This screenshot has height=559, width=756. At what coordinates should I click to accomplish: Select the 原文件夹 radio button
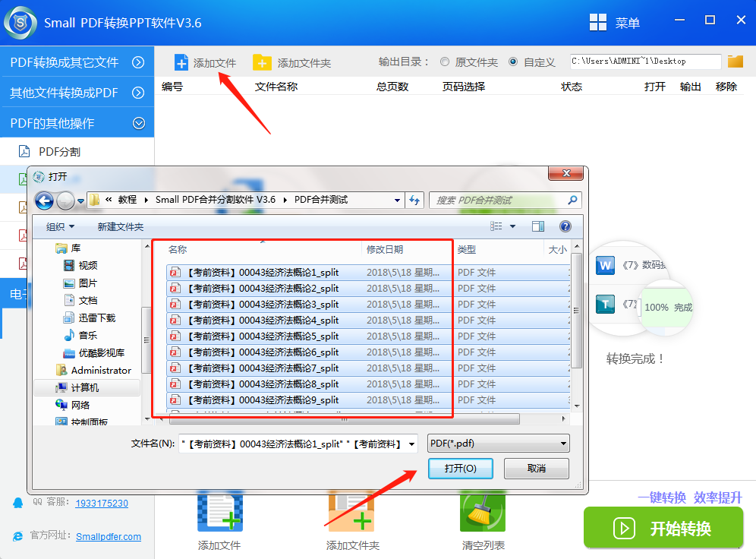445,62
